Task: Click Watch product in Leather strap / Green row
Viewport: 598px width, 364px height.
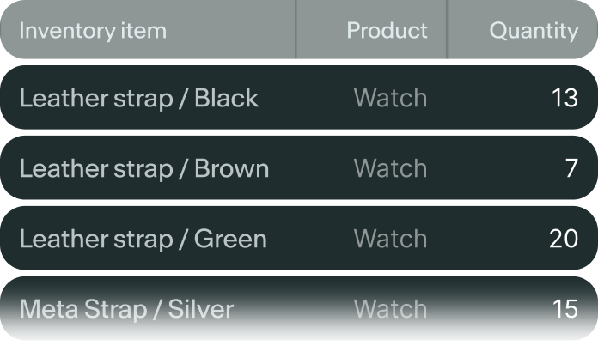Action: (390, 240)
